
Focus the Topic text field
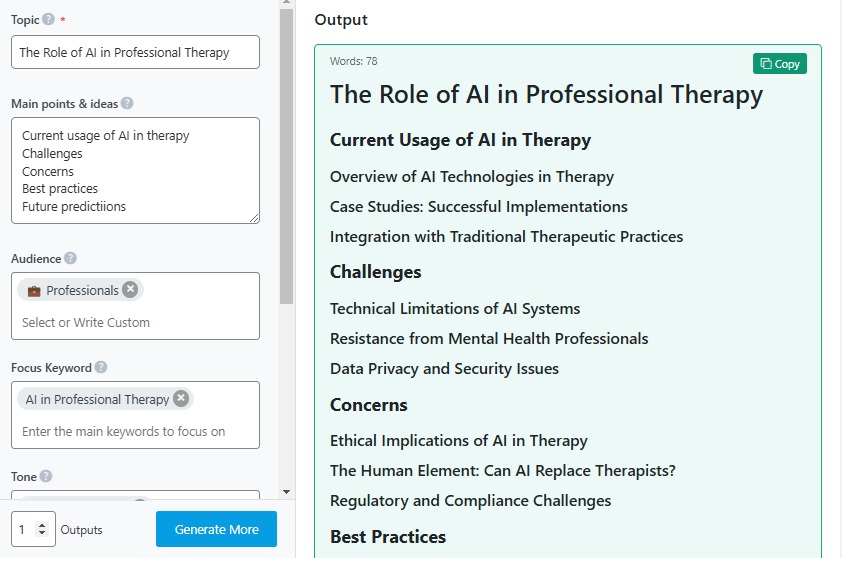coord(135,53)
